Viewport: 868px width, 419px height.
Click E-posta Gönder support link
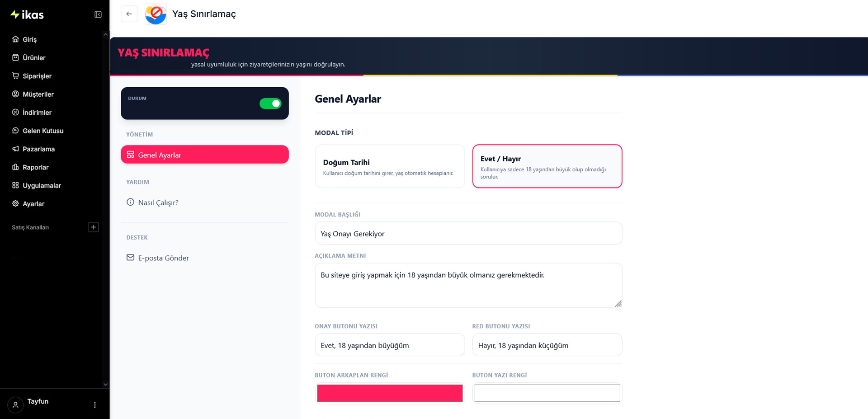163,258
